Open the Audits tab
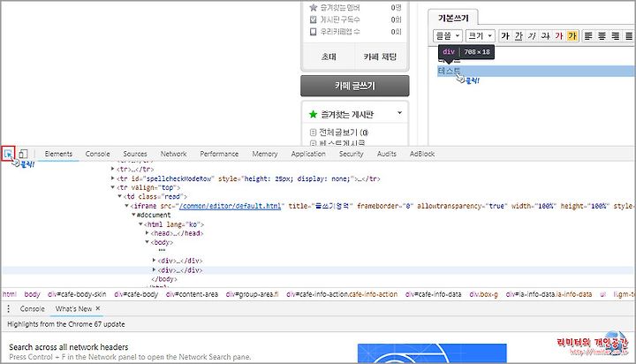The height and width of the screenshot is (364, 636). (x=387, y=154)
